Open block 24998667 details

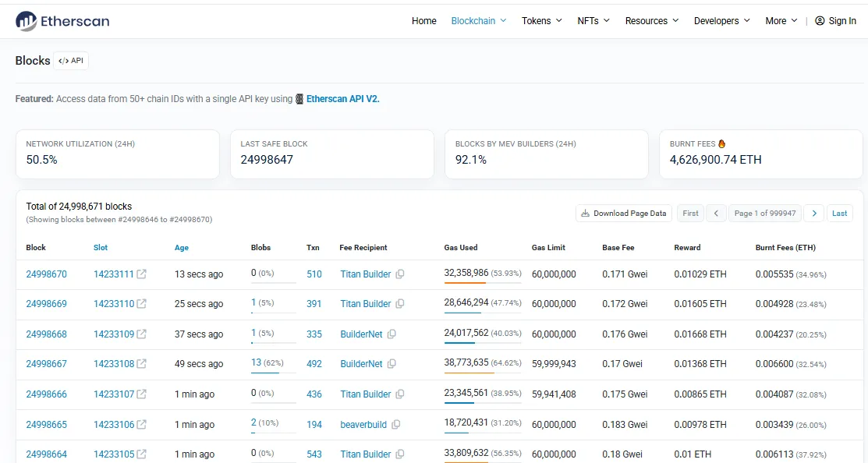(47, 363)
